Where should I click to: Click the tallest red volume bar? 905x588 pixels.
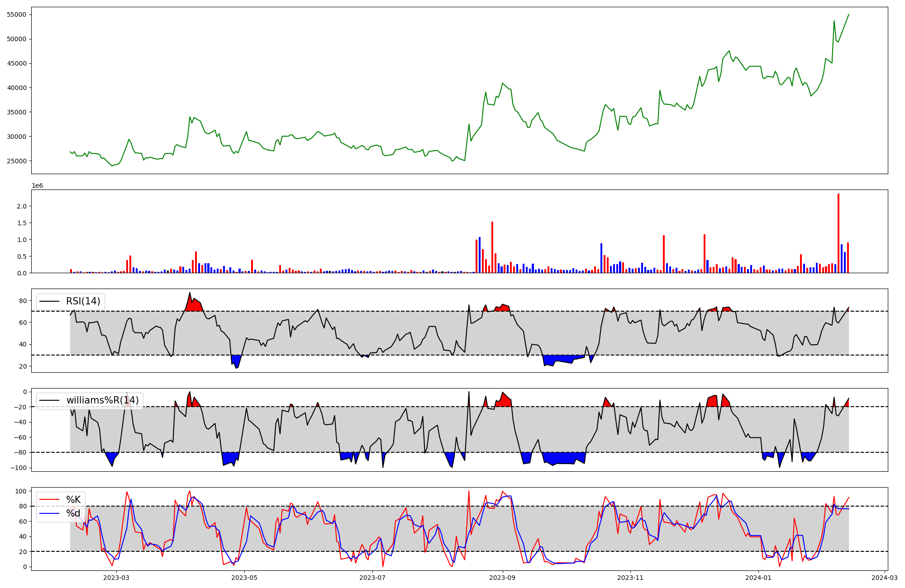click(838, 233)
